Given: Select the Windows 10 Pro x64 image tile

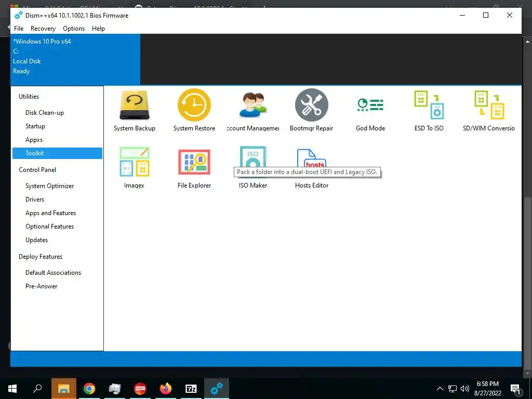Looking at the screenshot, I should coord(75,59).
